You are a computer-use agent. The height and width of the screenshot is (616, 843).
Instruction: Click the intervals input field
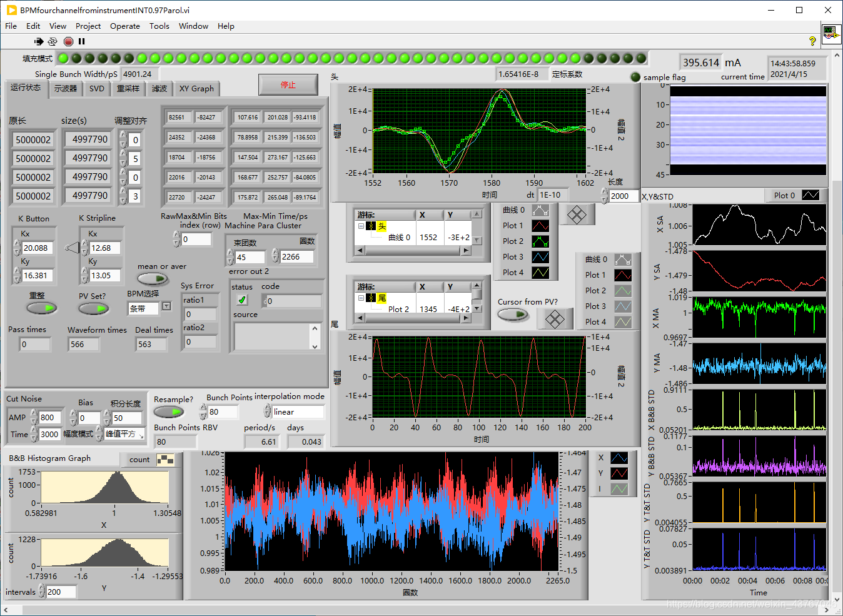[61, 592]
